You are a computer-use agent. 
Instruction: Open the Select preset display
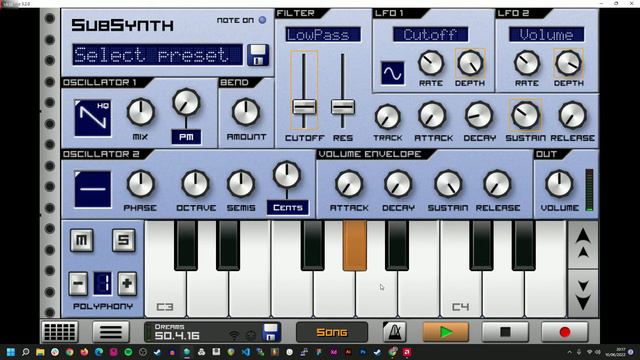click(158, 55)
